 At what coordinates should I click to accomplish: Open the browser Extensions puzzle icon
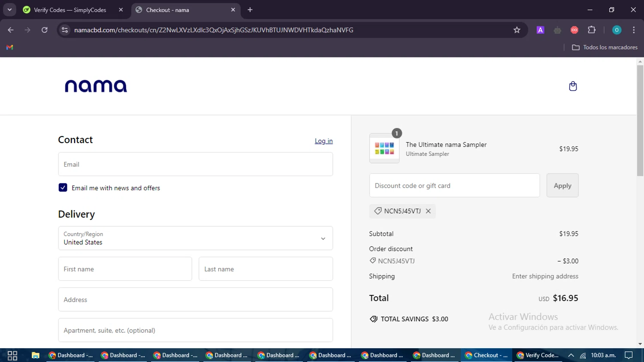point(592,30)
